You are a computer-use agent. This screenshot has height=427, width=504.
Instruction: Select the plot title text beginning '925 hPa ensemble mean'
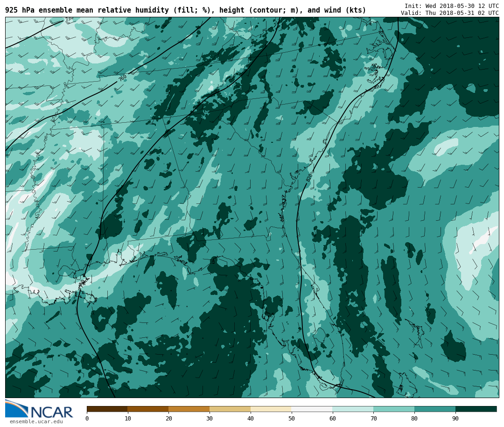(x=185, y=10)
